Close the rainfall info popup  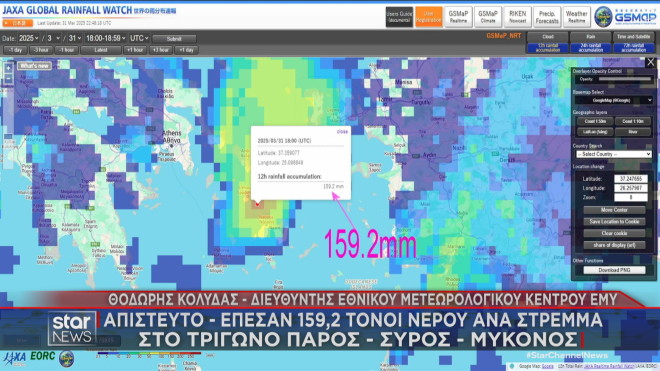point(342,131)
